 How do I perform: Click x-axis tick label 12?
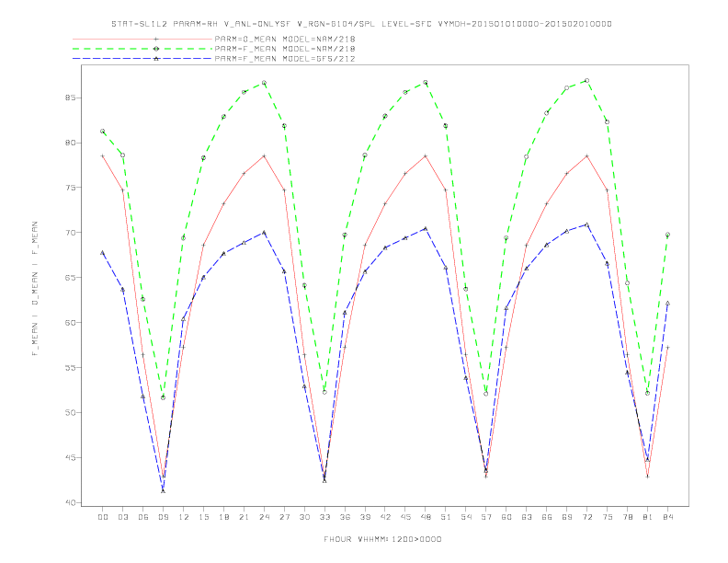click(184, 517)
